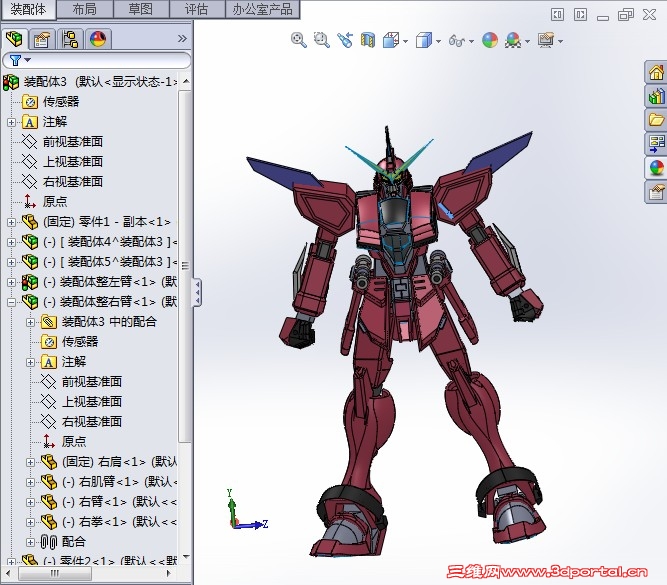Expand 装配体3 中的配合 folder

31,322
